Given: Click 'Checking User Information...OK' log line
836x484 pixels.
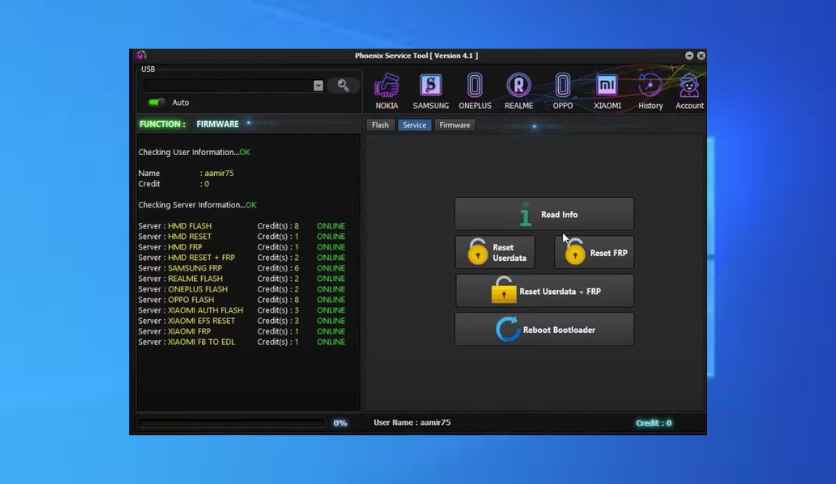Looking at the screenshot, I should (194, 152).
